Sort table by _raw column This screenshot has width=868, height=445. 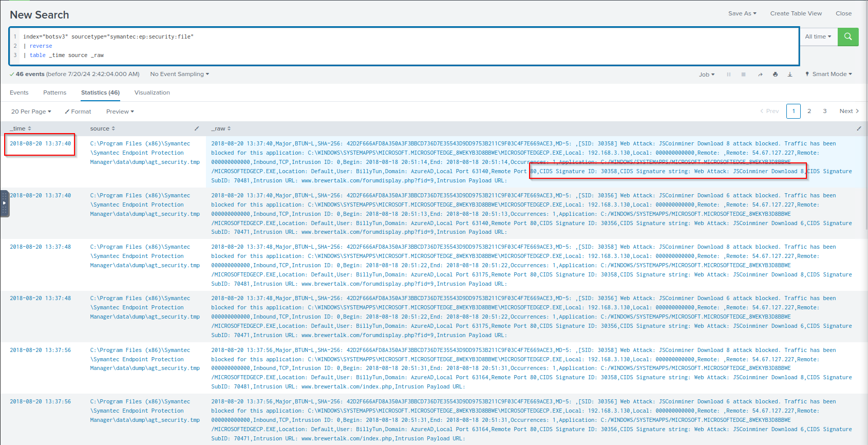[221, 128]
